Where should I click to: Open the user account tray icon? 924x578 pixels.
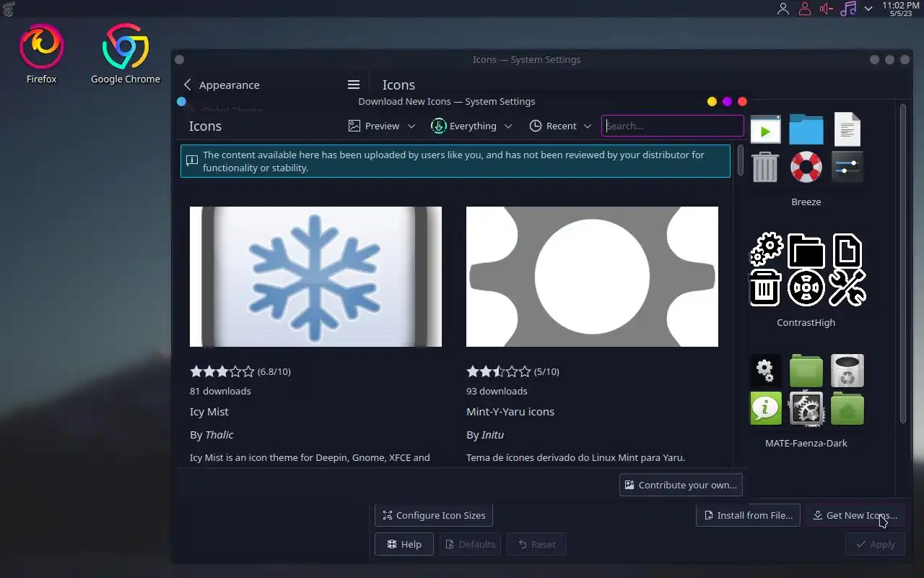(783, 9)
